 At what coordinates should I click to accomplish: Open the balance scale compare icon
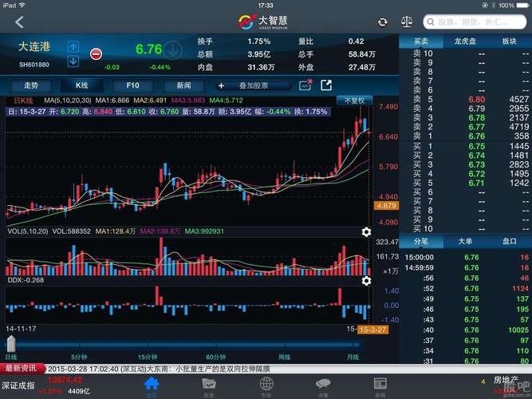[408, 22]
